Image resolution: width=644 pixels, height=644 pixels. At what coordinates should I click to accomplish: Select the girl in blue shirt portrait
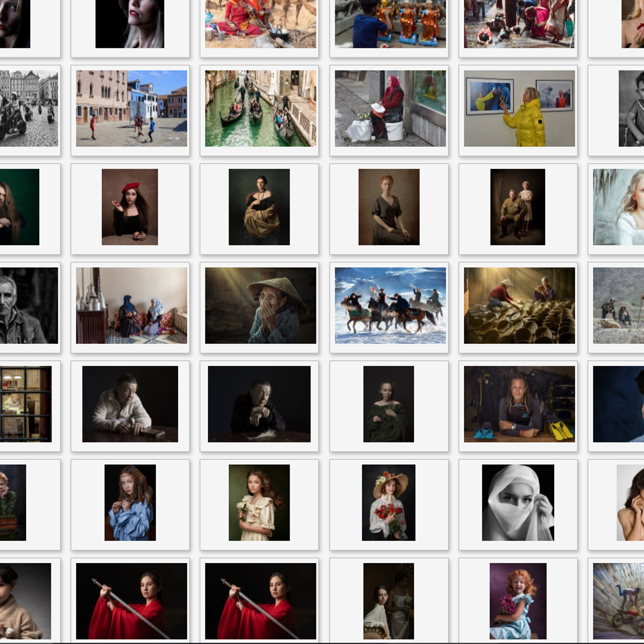130,503
